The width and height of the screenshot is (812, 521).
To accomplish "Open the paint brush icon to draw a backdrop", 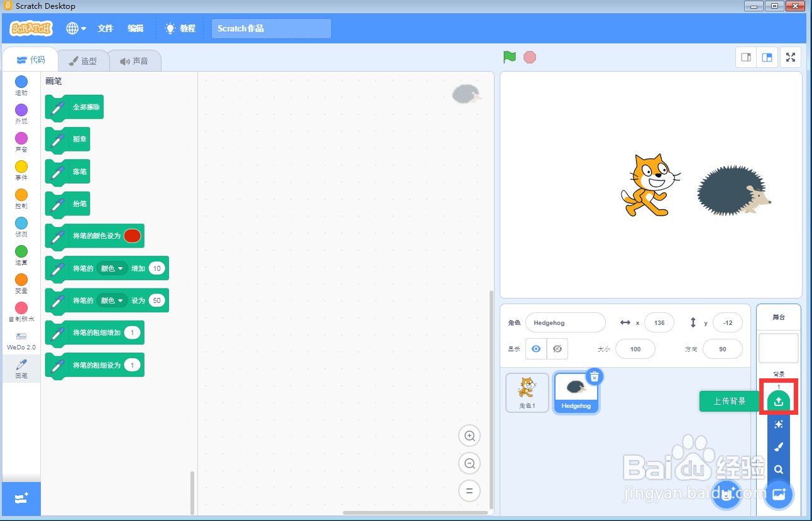I will click(x=778, y=447).
